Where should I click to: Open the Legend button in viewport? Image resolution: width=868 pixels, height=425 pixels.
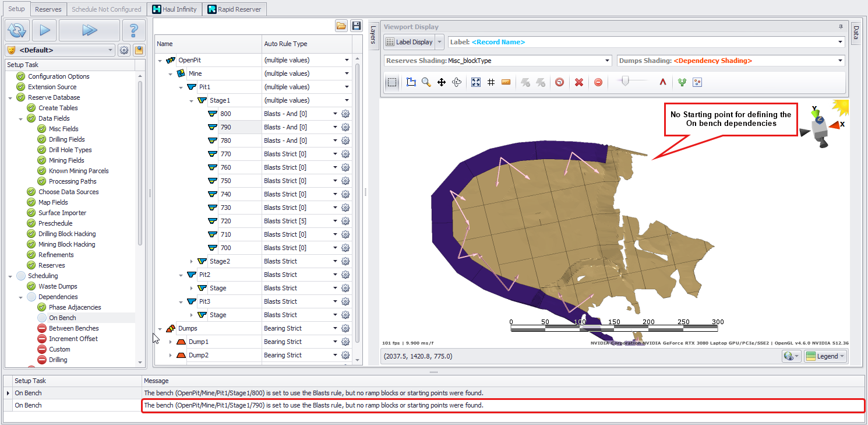825,356
